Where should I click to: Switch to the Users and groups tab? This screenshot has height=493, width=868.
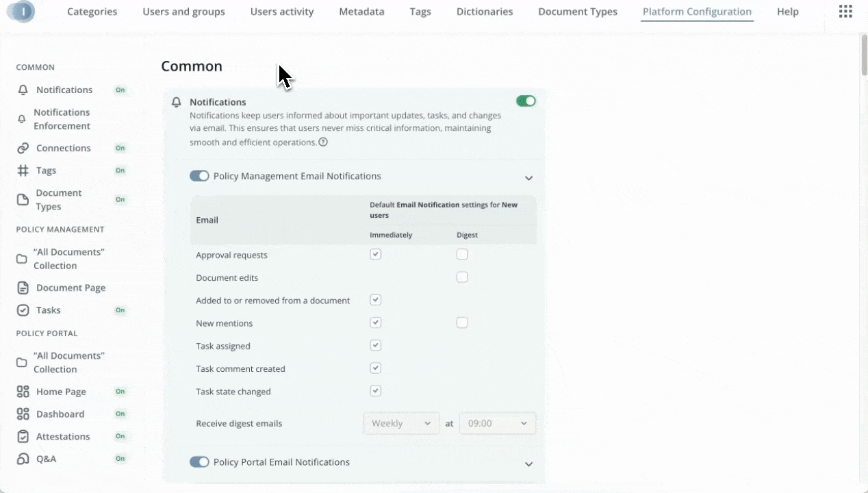pyautogui.click(x=183, y=12)
